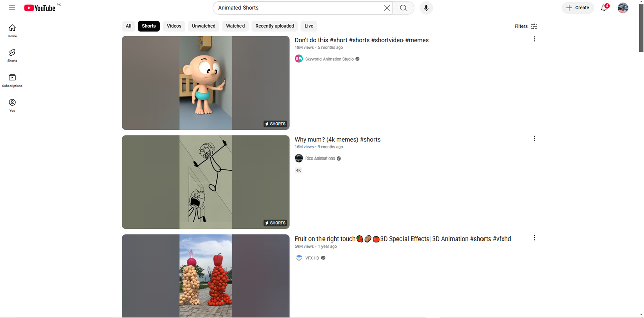Go to Home in sidebar

(x=12, y=31)
